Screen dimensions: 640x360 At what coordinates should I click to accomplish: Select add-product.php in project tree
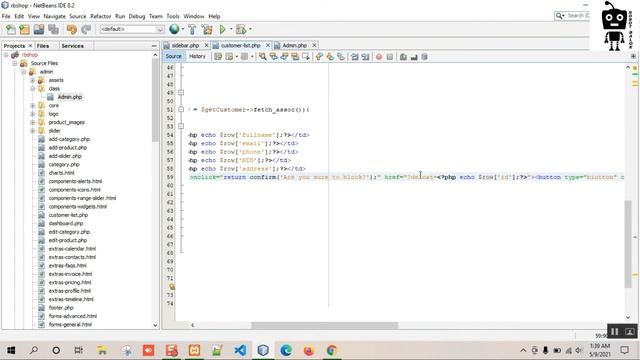click(68, 148)
